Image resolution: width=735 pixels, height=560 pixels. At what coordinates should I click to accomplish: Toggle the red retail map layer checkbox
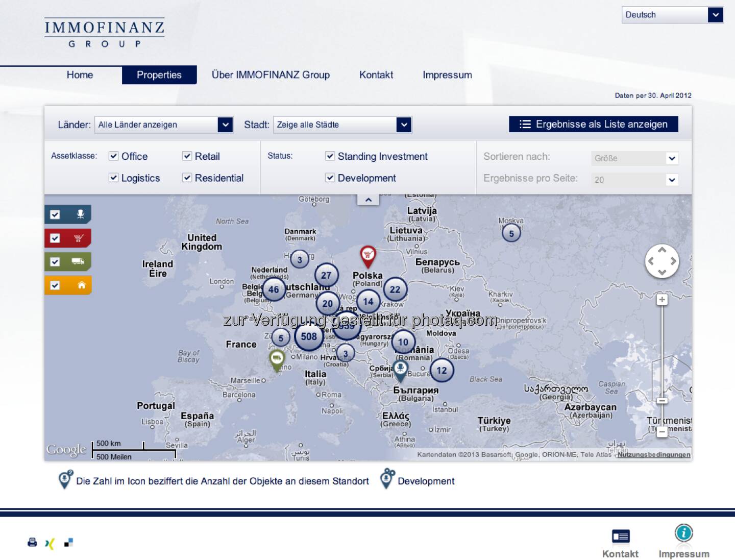pos(55,238)
